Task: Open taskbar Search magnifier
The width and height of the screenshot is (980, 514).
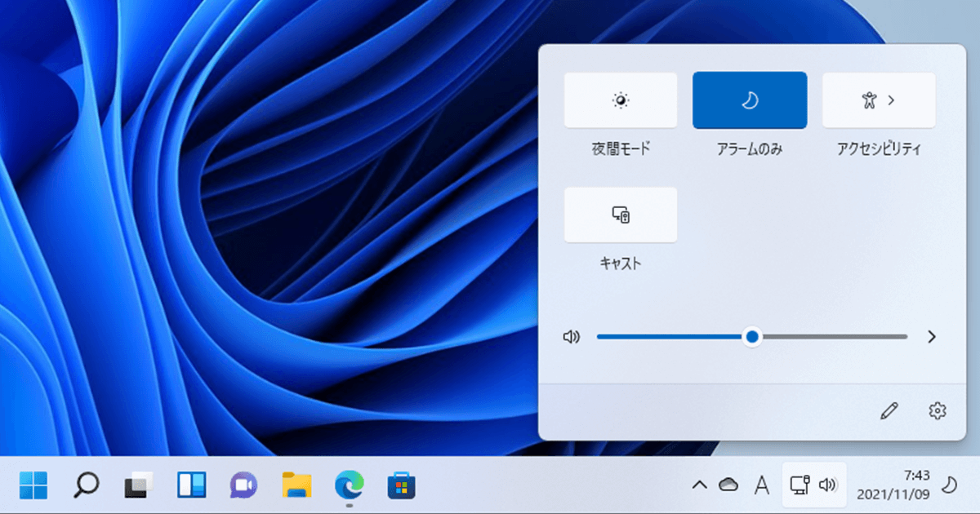Action: point(86,485)
